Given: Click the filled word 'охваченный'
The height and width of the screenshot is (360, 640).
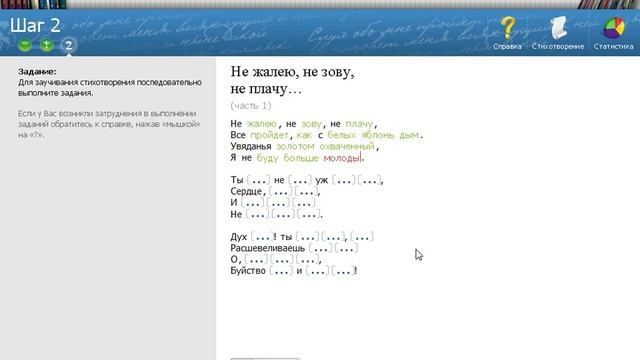Looking at the screenshot, I should point(347,146).
